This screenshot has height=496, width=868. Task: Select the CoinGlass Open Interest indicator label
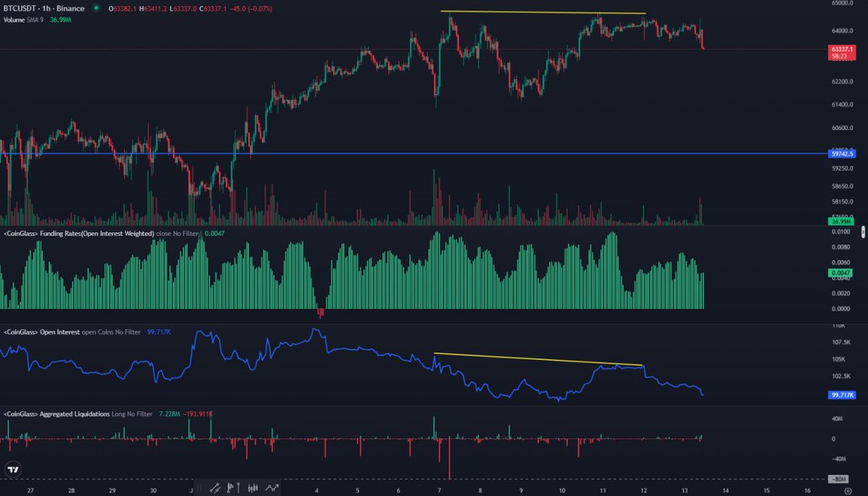click(x=72, y=332)
